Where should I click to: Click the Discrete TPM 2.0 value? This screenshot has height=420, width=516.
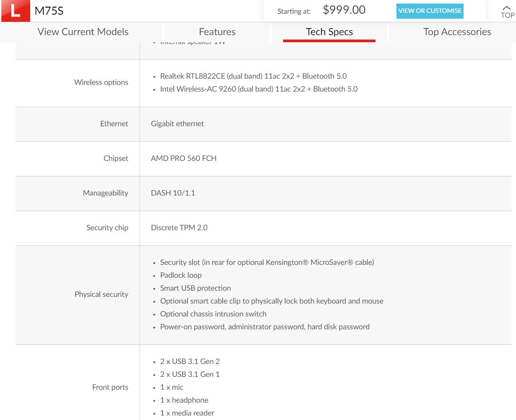(x=179, y=228)
